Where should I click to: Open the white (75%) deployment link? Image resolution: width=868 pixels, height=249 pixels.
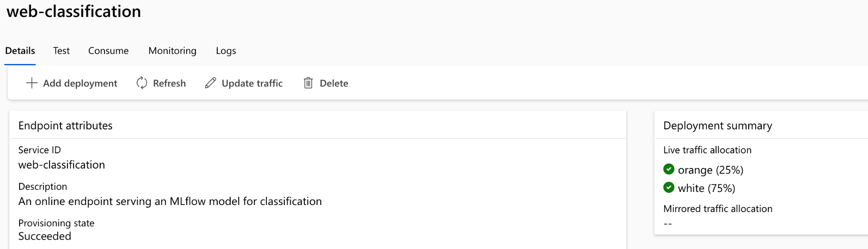[x=706, y=188]
